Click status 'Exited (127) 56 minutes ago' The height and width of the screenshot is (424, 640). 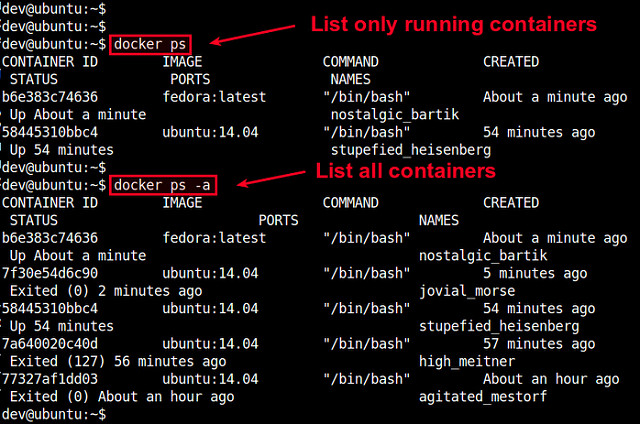coord(118,362)
